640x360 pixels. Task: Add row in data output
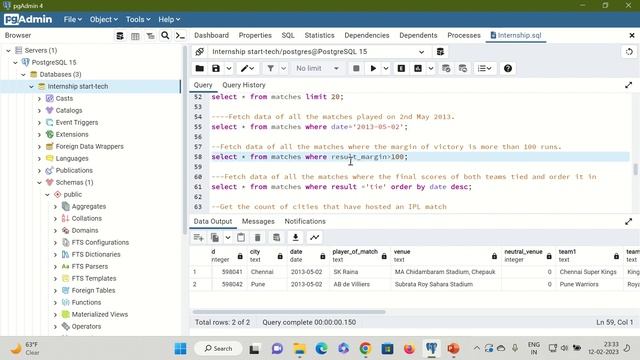(199, 238)
